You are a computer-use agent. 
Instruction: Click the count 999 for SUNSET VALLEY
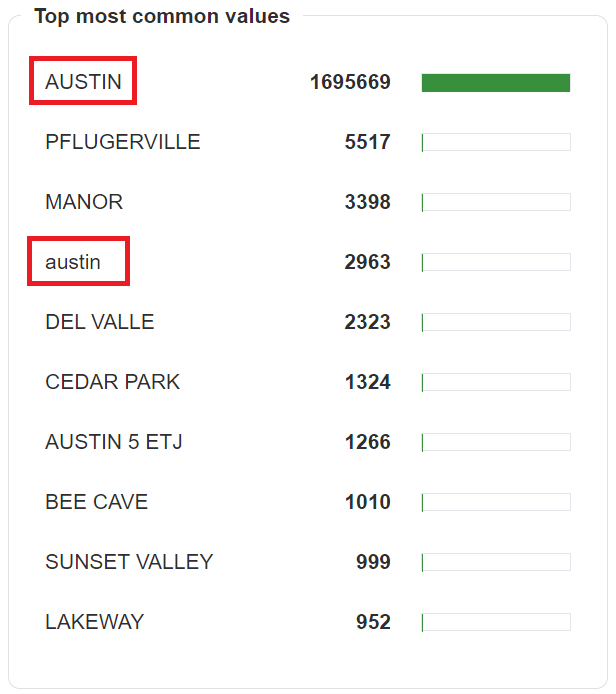pos(373,562)
